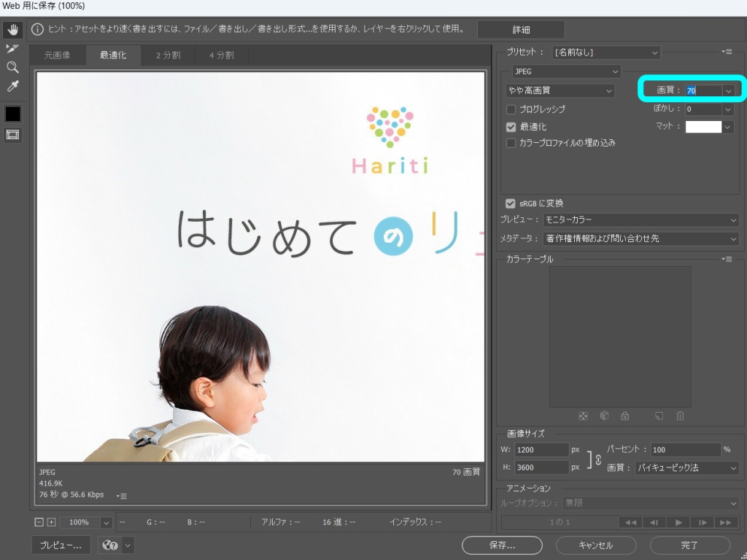Select the Slice Select tool
The height and width of the screenshot is (560, 747).
[12, 48]
